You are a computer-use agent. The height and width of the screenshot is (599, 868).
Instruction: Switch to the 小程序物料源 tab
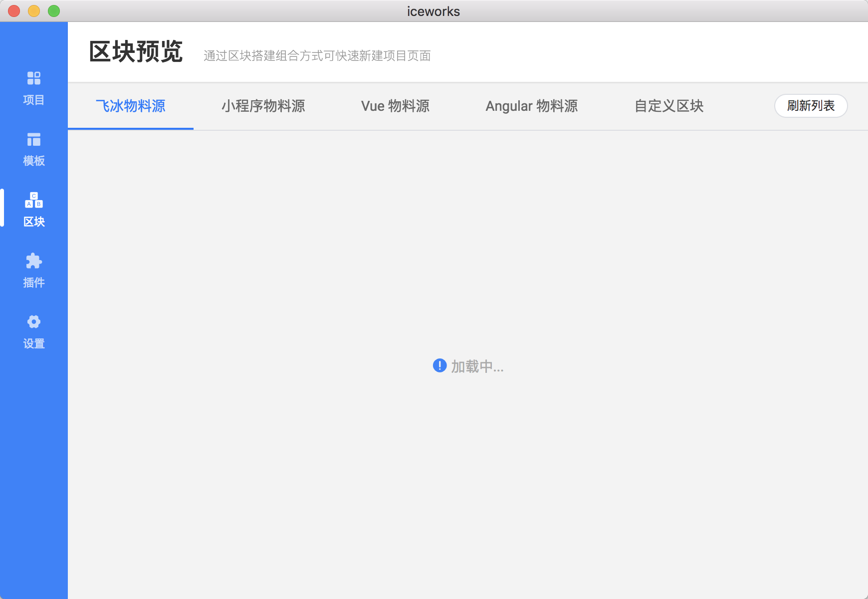(x=263, y=106)
